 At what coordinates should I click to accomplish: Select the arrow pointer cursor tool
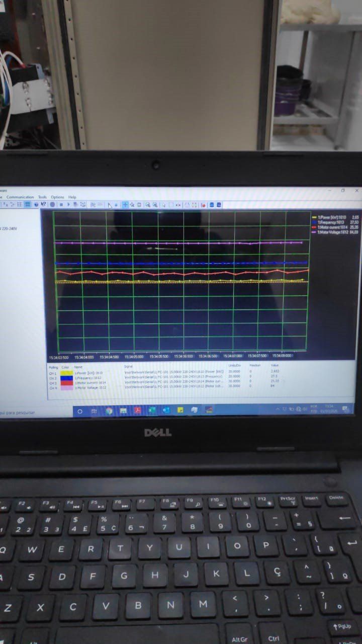pyautogui.click(x=110, y=205)
